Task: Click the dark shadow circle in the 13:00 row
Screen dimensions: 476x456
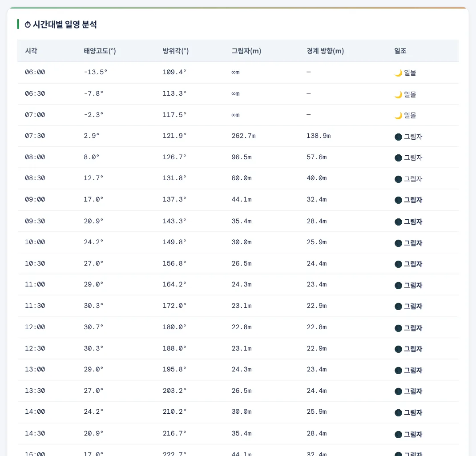Action: click(x=398, y=370)
